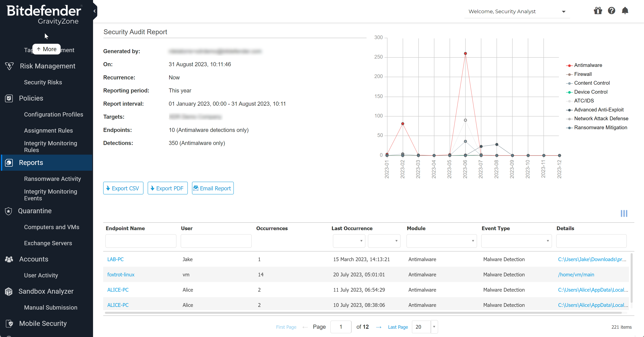Click the Mobile Security icon

9,323
